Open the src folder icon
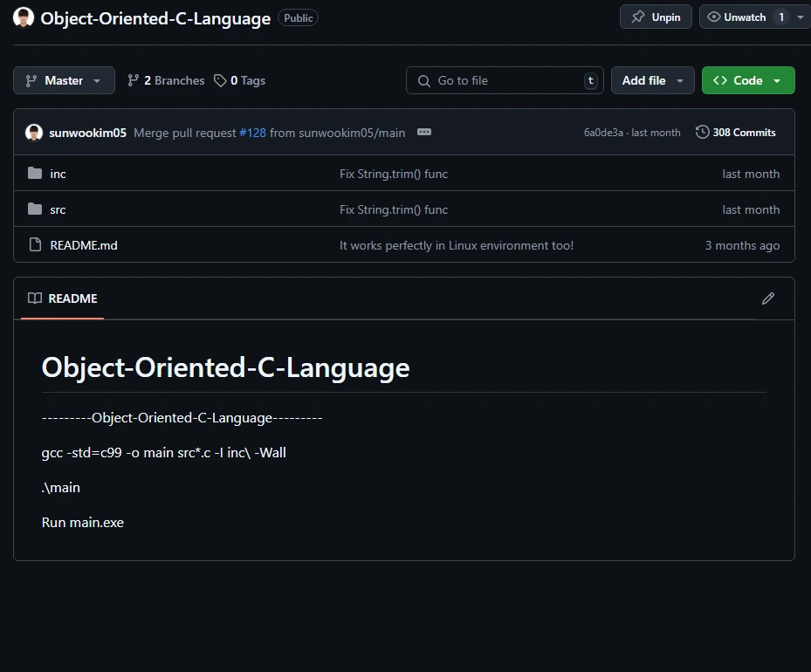 coord(33,209)
